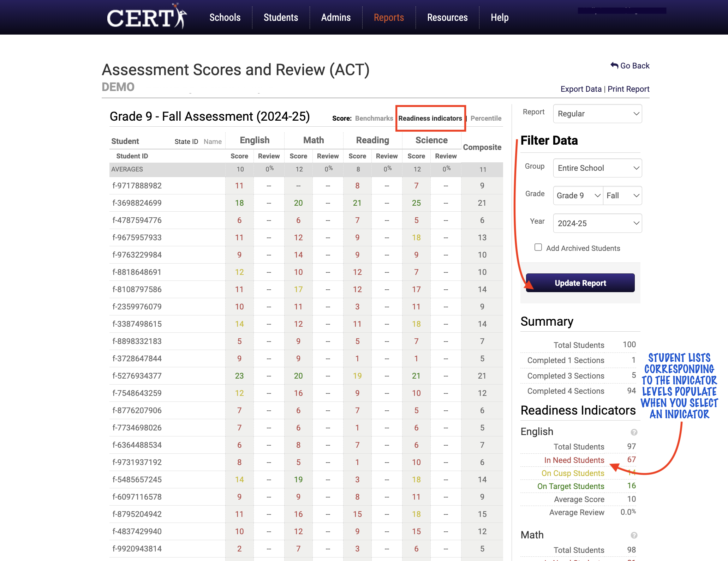Enable the Add Archived Students checkbox
Viewport: 728px width, 561px height.
pyautogui.click(x=538, y=247)
